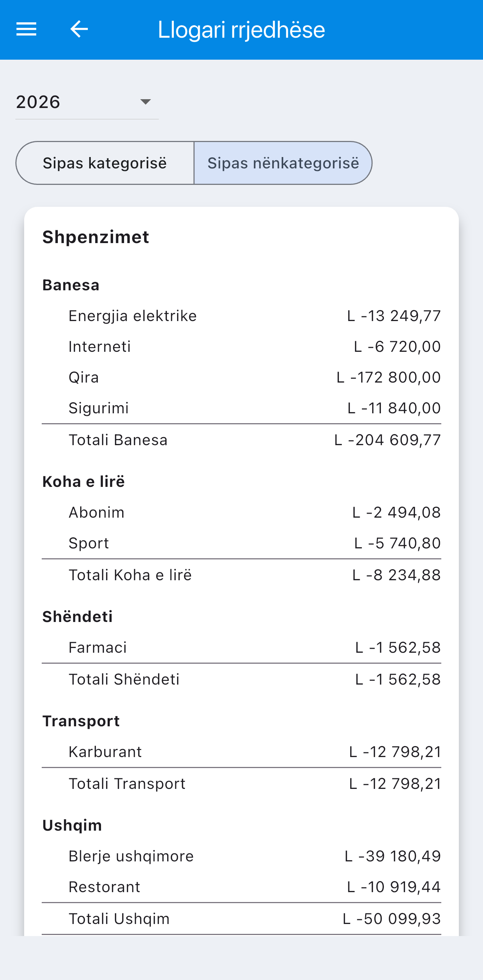Tap the Llogari rrjedhëse title
This screenshot has width=483, height=980.
(x=241, y=30)
